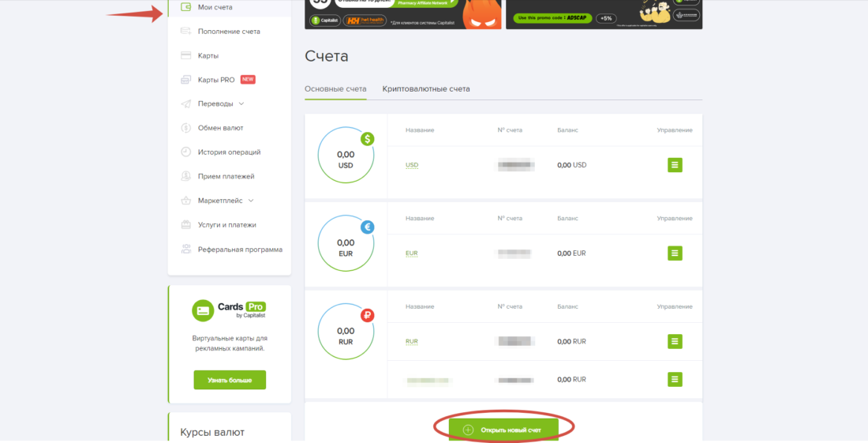This screenshot has height=443, width=868.
Task: Click the RUR account name link
Action: pyautogui.click(x=412, y=342)
